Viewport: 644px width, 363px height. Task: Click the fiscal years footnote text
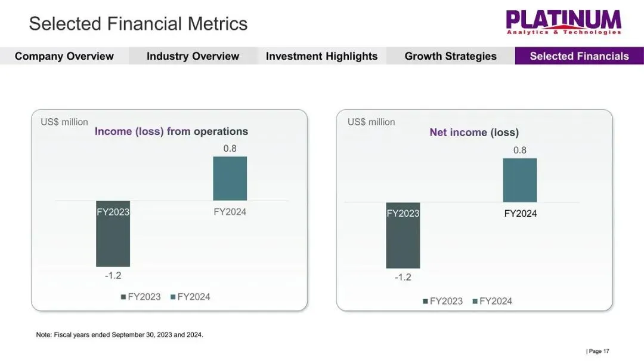pyautogui.click(x=119, y=334)
